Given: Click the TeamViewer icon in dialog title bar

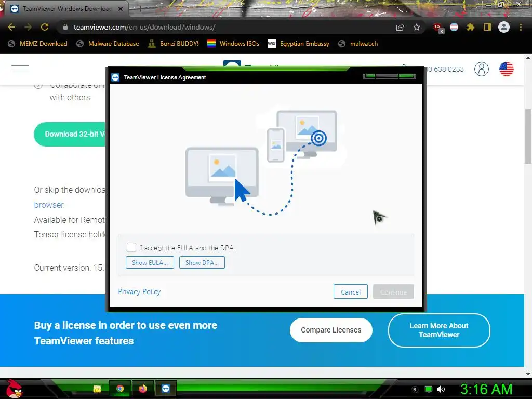Looking at the screenshot, I should pyautogui.click(x=115, y=77).
